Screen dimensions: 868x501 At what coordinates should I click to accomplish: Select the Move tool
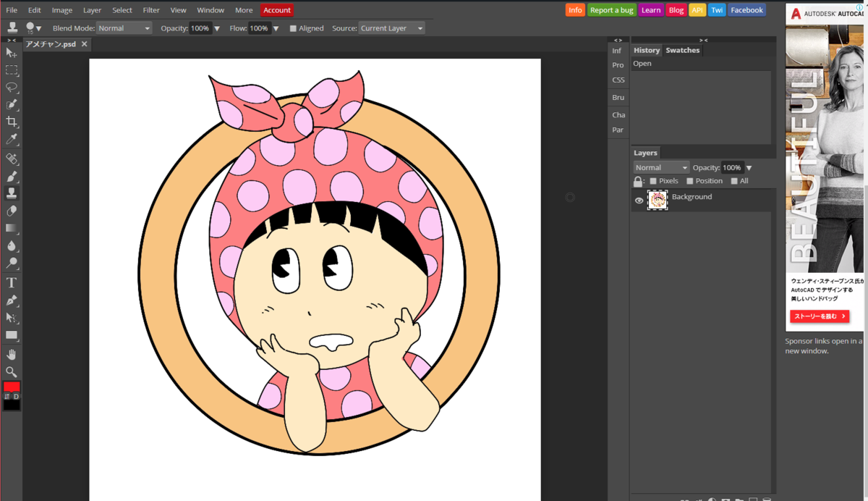[12, 53]
